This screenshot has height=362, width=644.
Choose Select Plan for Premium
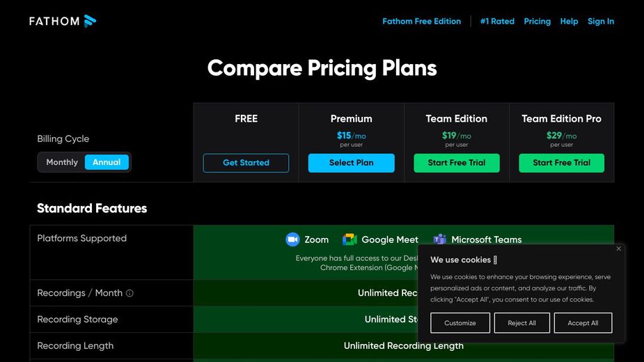coord(351,163)
